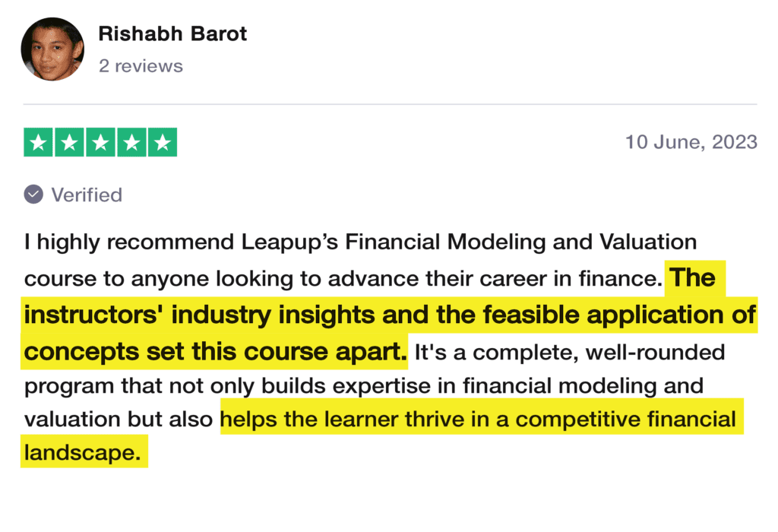
Task: Open the Rishabh Barot reviewer name
Action: (172, 34)
